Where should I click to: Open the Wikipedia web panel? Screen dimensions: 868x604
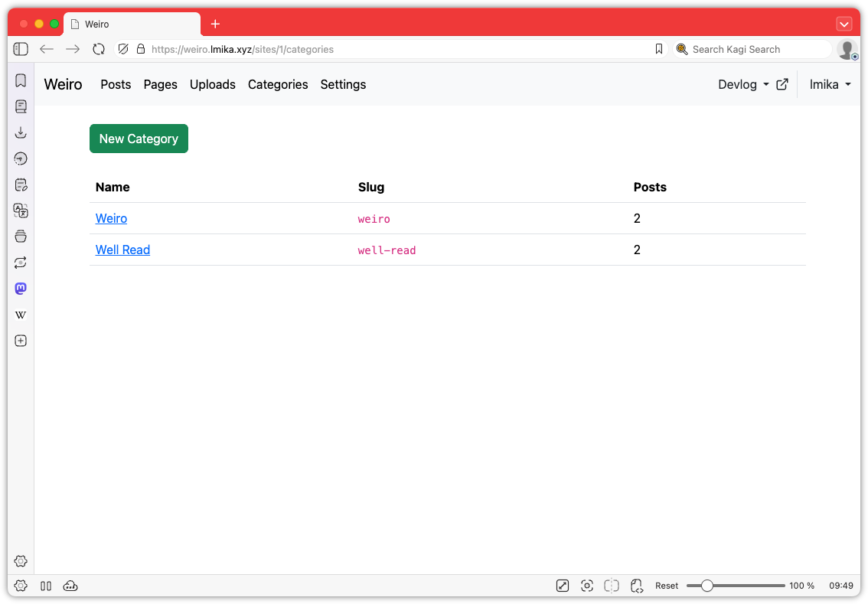(x=21, y=315)
